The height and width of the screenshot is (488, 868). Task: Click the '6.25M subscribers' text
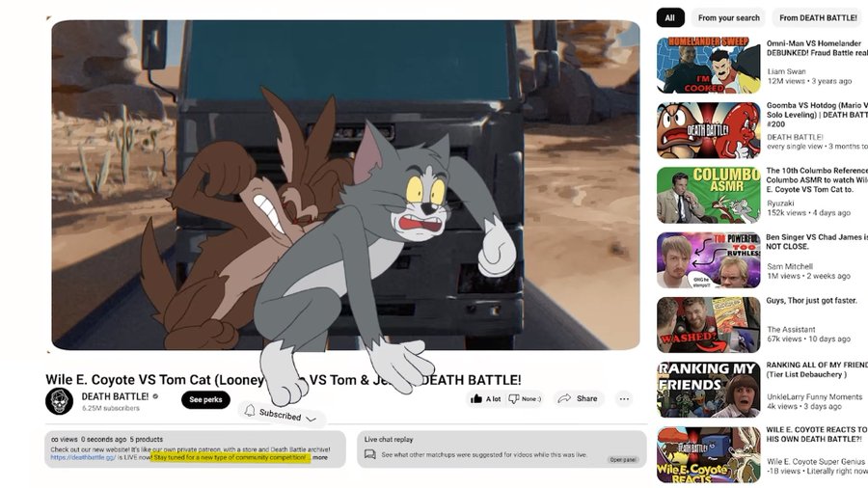point(111,408)
